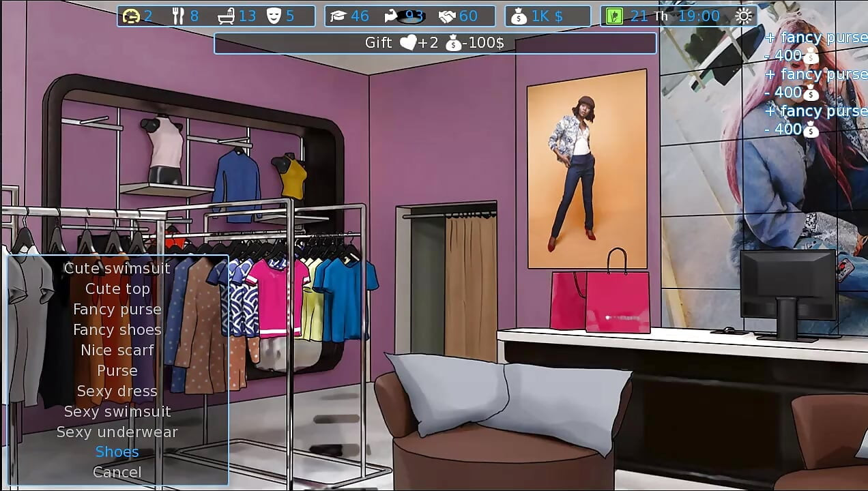Viewport: 868px width, 491px height.
Task: Select Sexy swimsuit menu option
Action: tap(117, 411)
